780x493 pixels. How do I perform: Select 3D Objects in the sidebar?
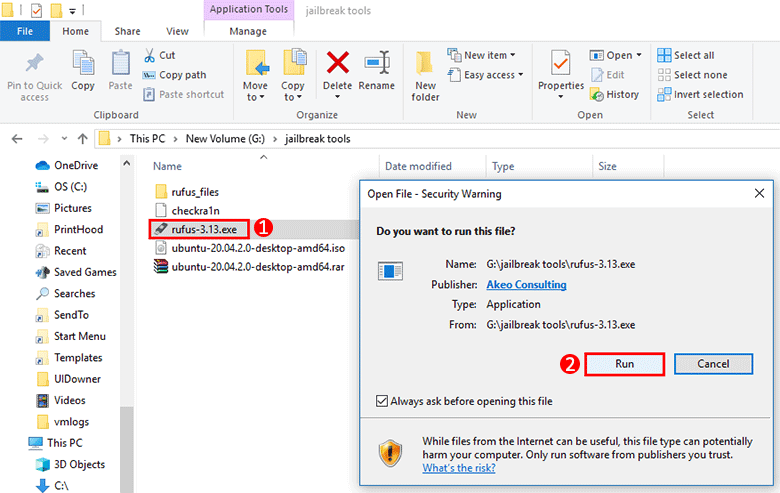tap(70, 465)
